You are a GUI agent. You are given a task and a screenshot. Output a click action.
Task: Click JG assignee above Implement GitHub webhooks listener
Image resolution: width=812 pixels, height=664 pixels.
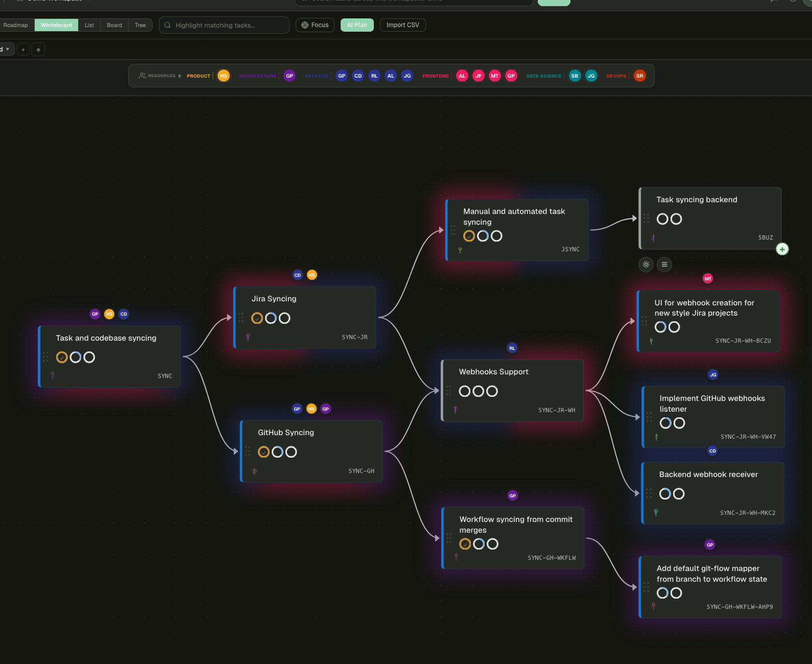(x=713, y=374)
